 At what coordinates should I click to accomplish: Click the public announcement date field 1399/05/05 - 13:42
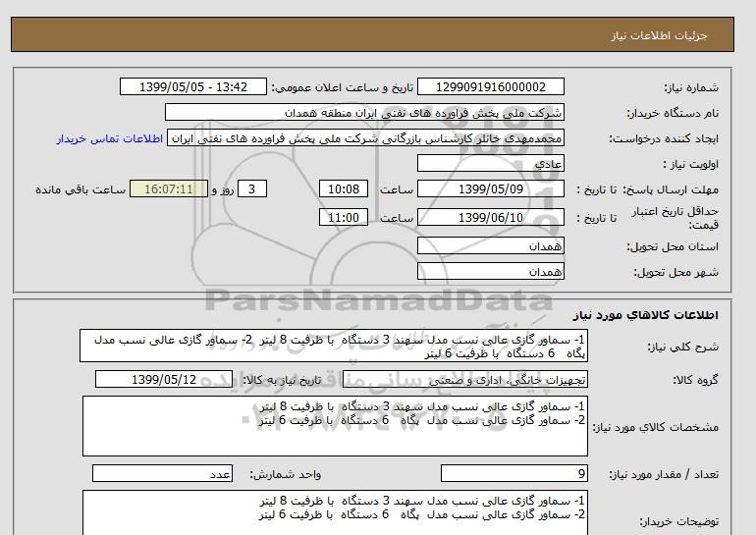click(x=192, y=86)
